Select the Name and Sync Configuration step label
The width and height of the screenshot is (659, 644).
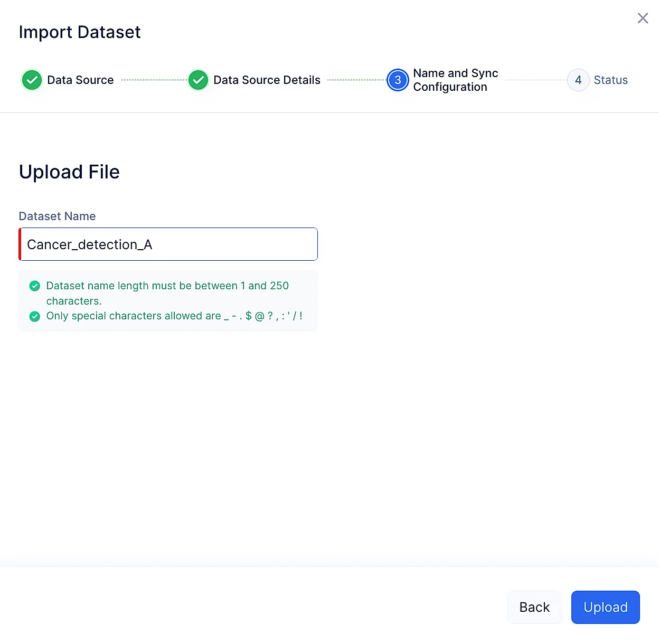click(x=455, y=80)
